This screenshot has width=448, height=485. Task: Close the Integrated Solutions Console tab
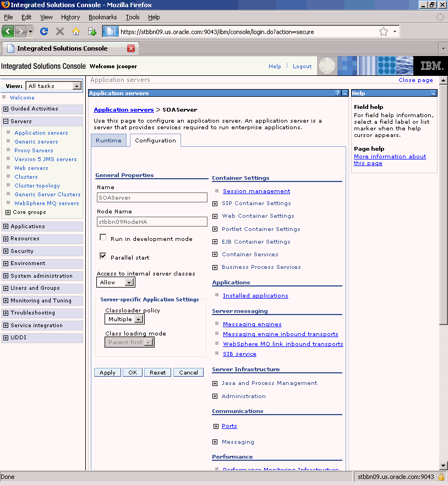[x=131, y=48]
